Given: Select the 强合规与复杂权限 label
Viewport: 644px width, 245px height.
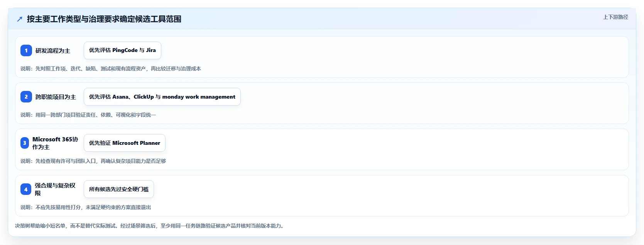Looking at the screenshot, I should (55, 189).
